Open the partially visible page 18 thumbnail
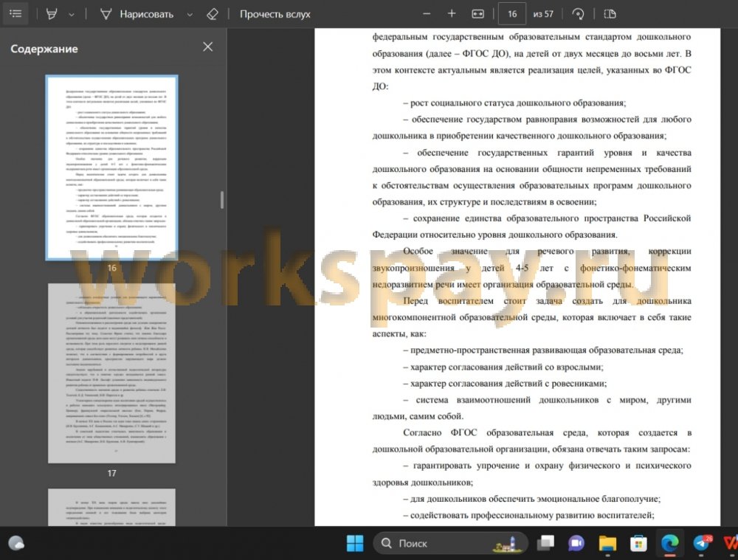This screenshot has height=560, width=738. (x=112, y=508)
